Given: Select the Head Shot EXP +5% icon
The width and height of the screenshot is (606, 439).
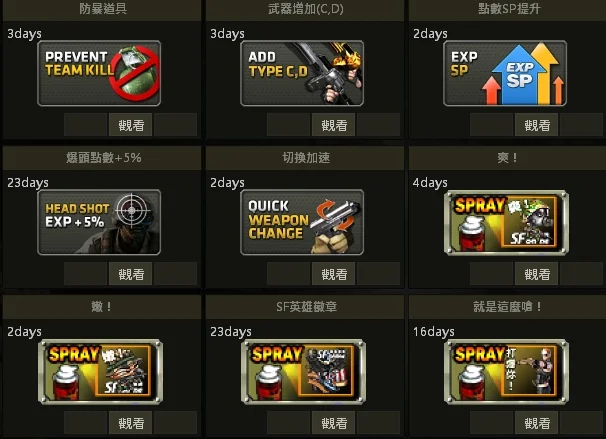Looking at the screenshot, I should tap(99, 222).
